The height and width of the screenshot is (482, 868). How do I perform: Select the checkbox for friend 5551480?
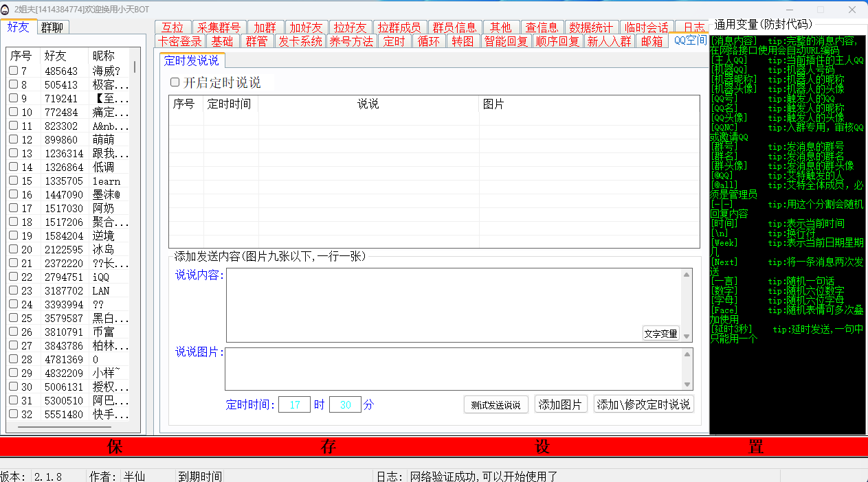[13, 414]
